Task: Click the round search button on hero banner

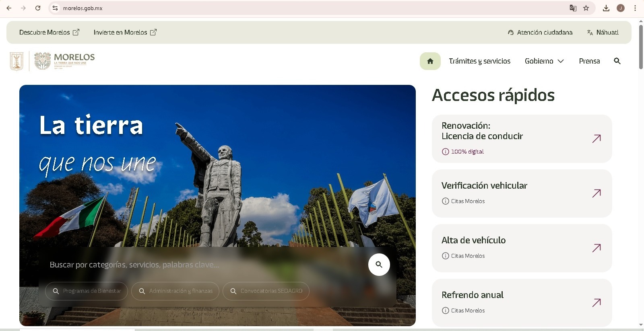Action: (379, 265)
